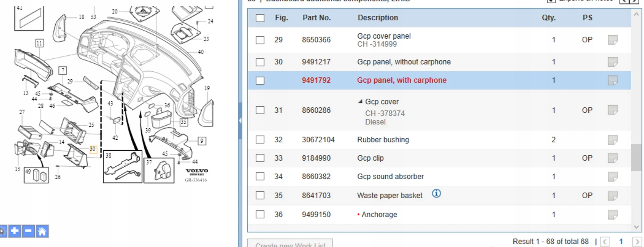The width and height of the screenshot is (644, 247).
Task: Check the box for Rubber bushing
Action: (x=260, y=140)
